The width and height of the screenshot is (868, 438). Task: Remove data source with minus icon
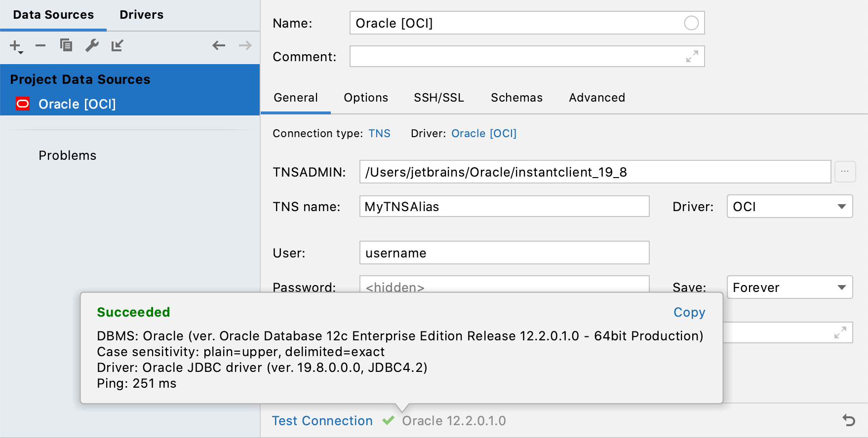pyautogui.click(x=40, y=46)
